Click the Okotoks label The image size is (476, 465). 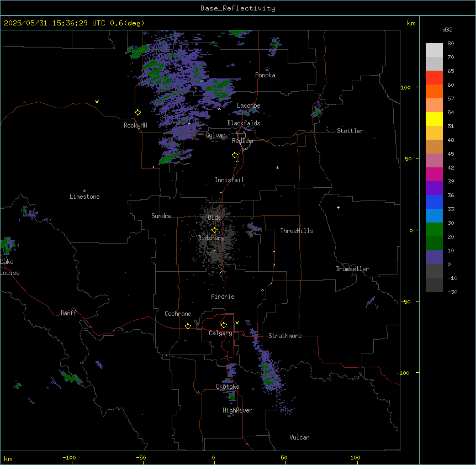click(x=228, y=387)
